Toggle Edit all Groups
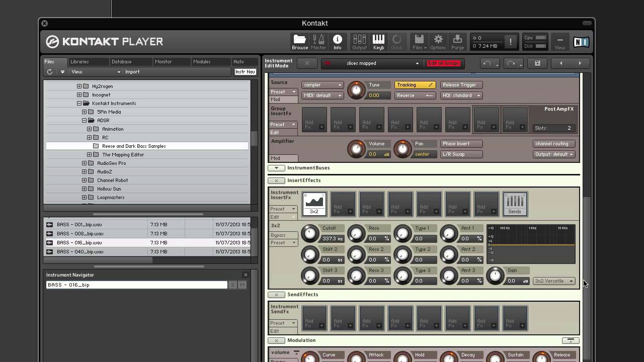This screenshot has width=644, height=362. pyautogui.click(x=443, y=63)
